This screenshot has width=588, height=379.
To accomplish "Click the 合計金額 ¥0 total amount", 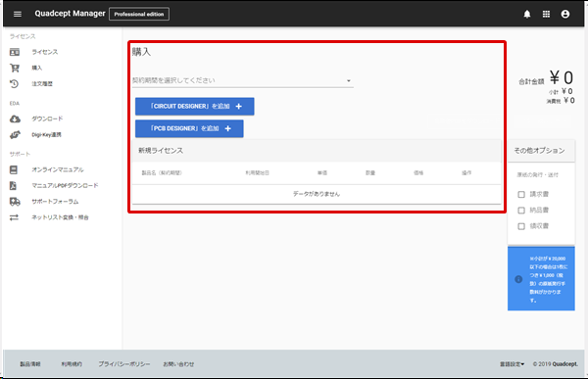I will (546, 78).
